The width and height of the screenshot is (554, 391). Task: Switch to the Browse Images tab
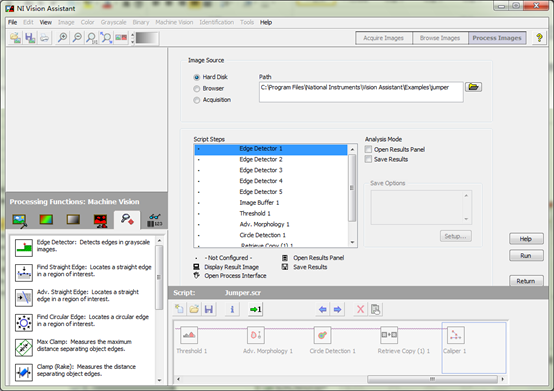(x=440, y=38)
